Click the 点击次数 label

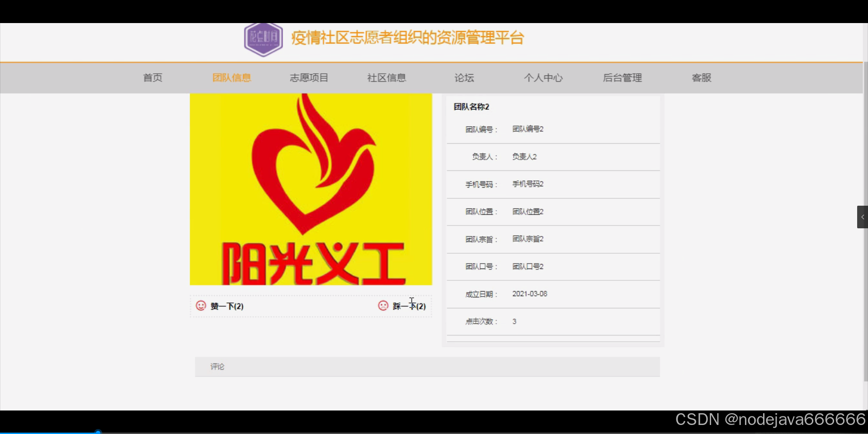[481, 321]
